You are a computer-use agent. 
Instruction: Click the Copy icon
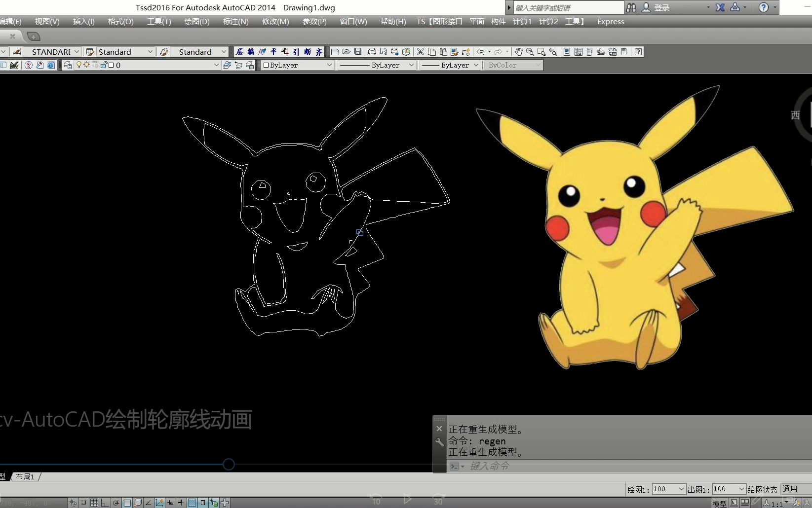point(432,52)
